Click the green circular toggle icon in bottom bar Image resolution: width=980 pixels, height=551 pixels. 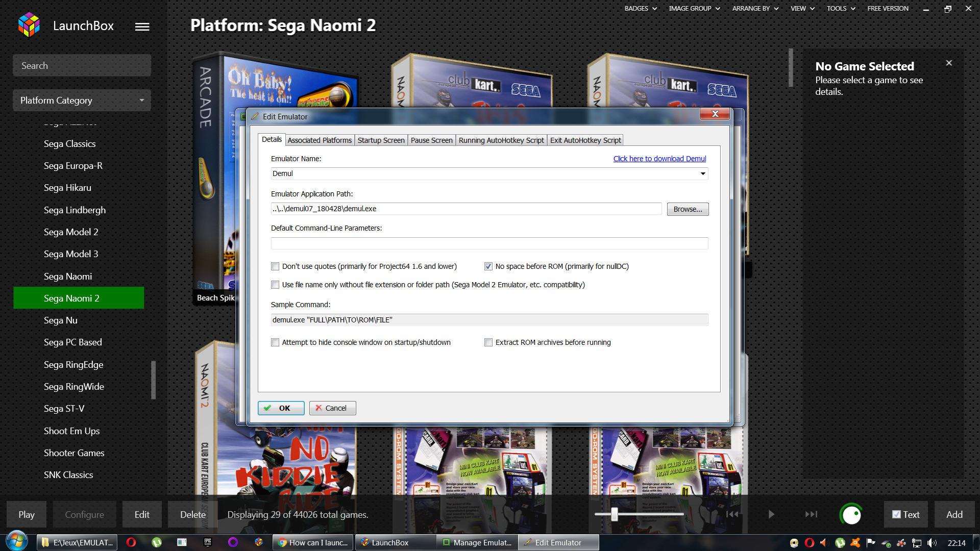click(851, 514)
